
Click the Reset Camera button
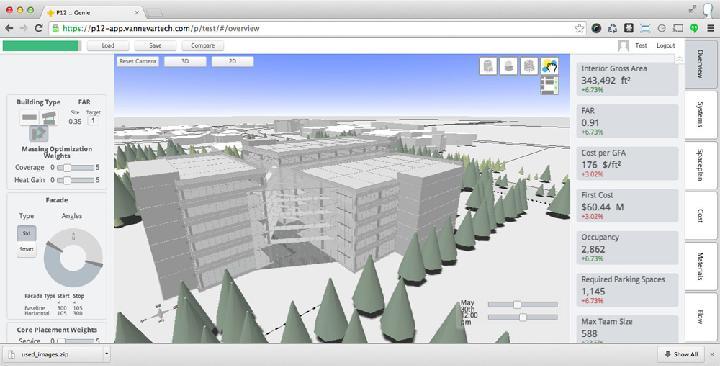[138, 61]
